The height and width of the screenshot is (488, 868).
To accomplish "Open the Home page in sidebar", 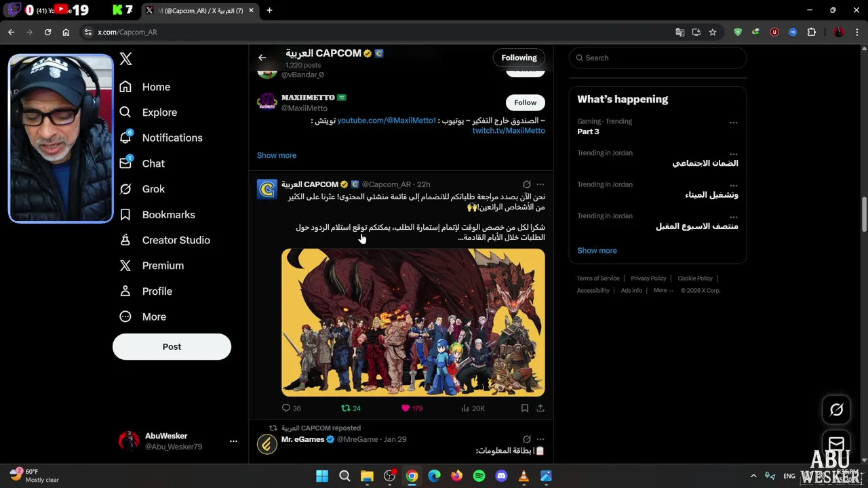I will tap(144, 87).
